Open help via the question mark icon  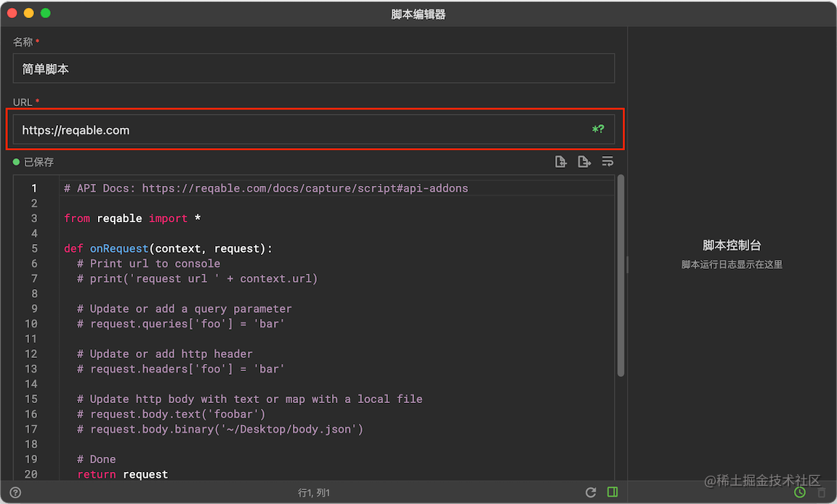(x=15, y=492)
